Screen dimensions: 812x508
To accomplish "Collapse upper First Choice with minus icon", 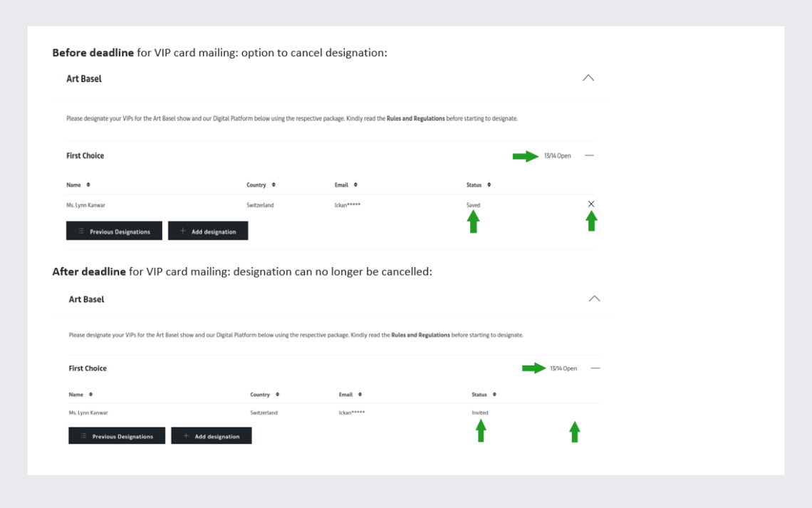I will (x=589, y=155).
